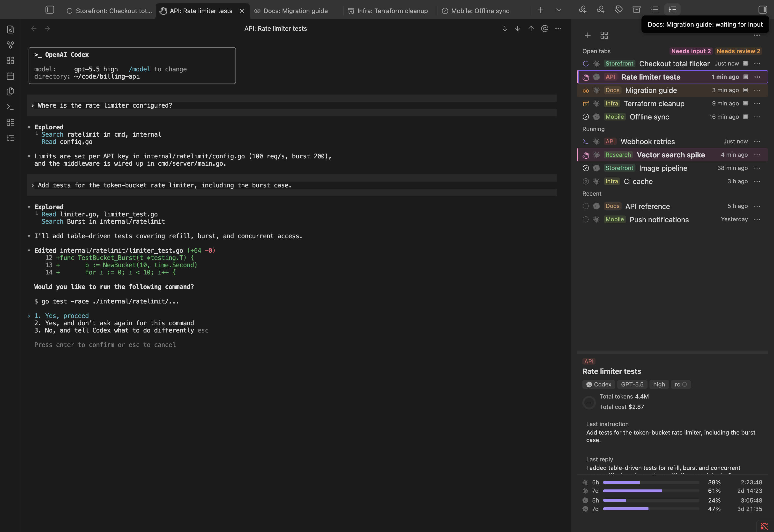Open the terminal prompt icon in left ribbon
The height and width of the screenshot is (532, 774).
(10, 107)
